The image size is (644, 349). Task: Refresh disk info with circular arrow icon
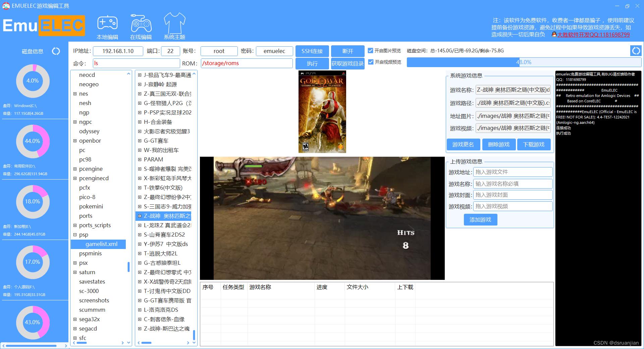[x=56, y=51]
